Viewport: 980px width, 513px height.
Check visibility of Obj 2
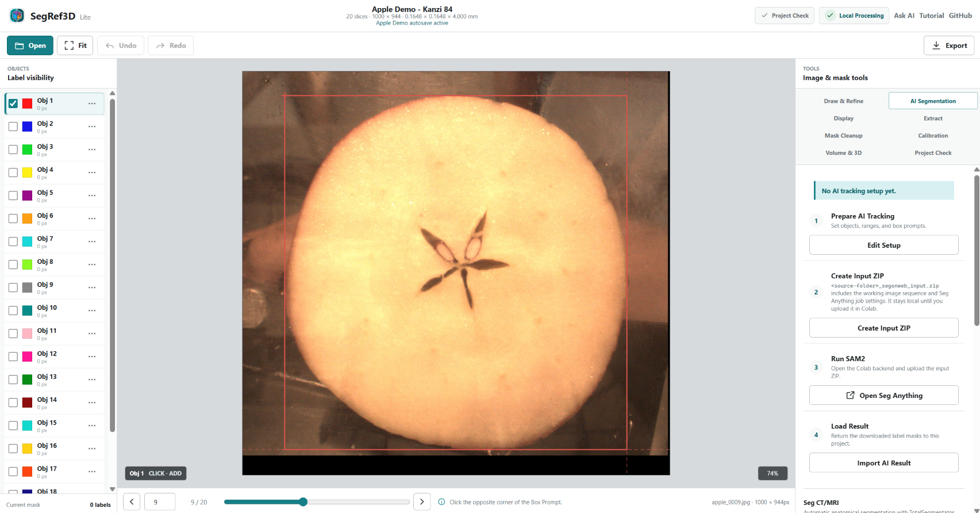13,127
